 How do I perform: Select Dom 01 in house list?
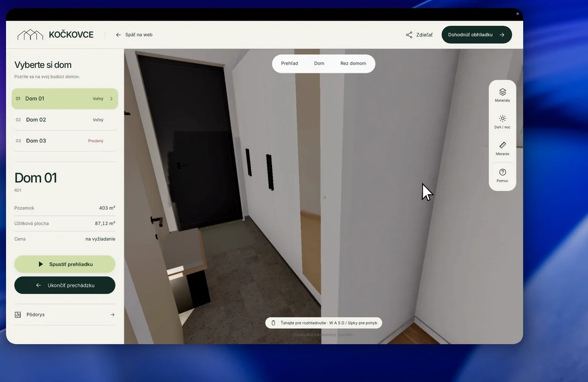point(65,99)
